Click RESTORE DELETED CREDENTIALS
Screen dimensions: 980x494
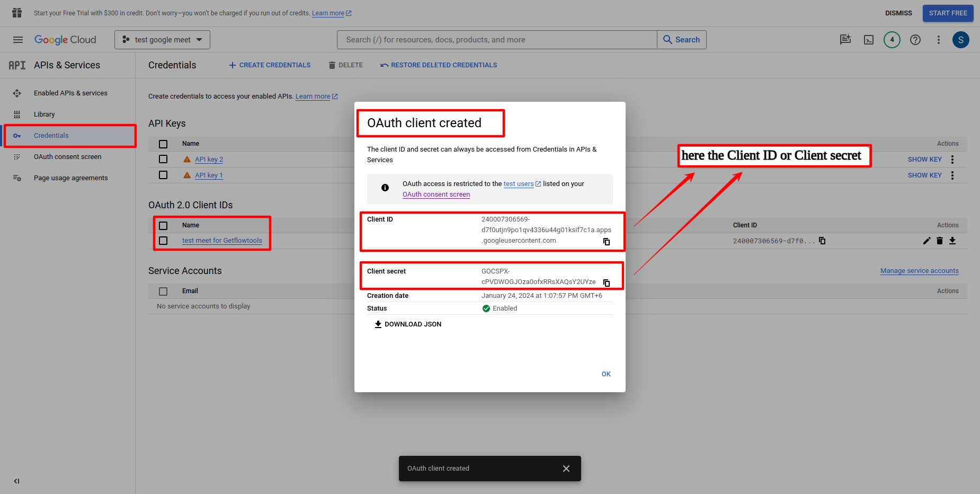tap(439, 65)
